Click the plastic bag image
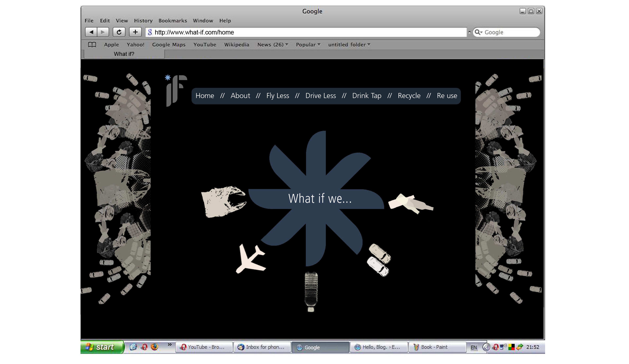Screen dimensions: 629x364 [224, 202]
